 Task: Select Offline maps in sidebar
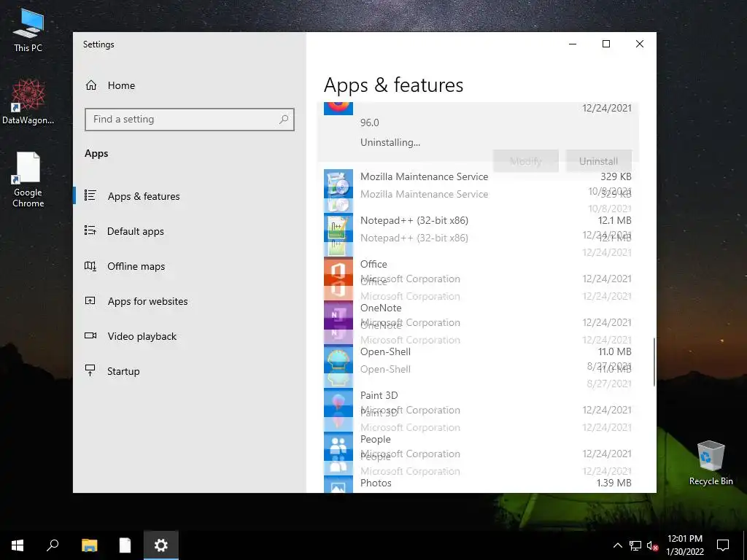(136, 266)
